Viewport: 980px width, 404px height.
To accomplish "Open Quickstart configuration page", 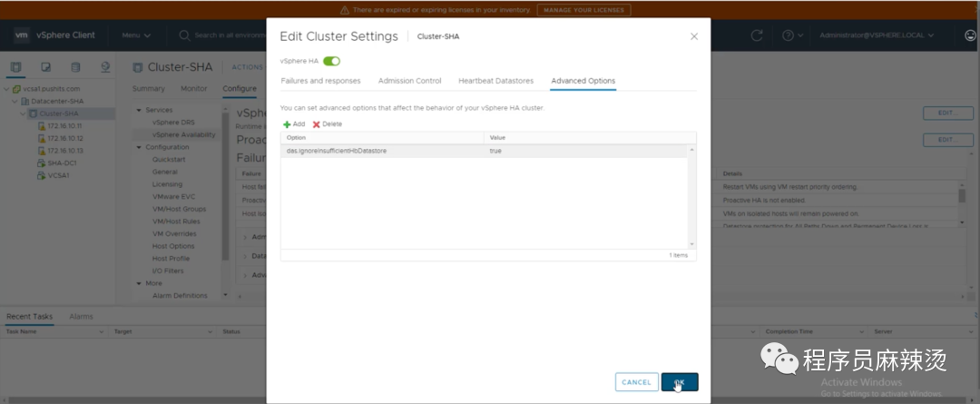I will point(169,160).
